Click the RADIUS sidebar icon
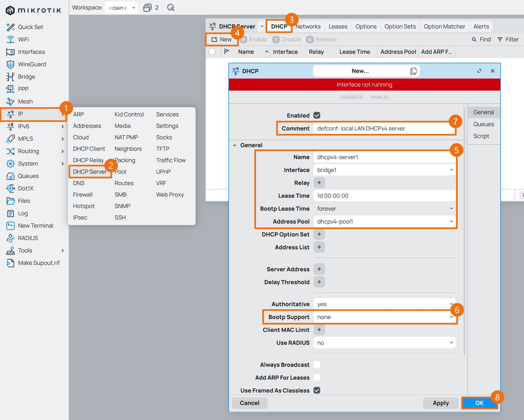 click(10, 238)
